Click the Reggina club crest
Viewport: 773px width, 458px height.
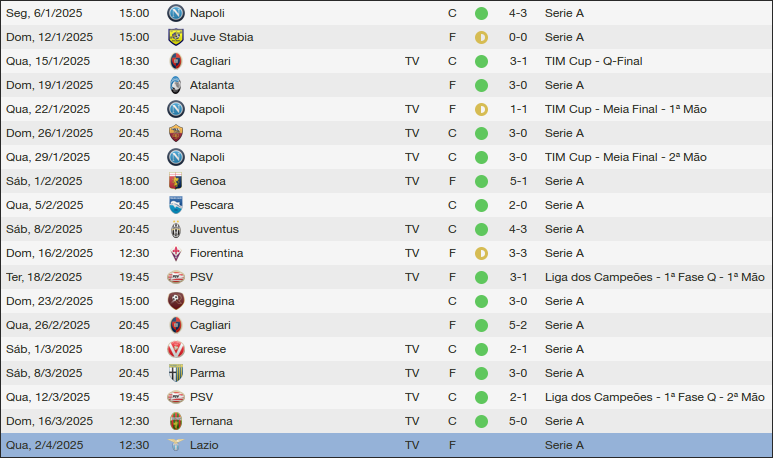(x=176, y=301)
